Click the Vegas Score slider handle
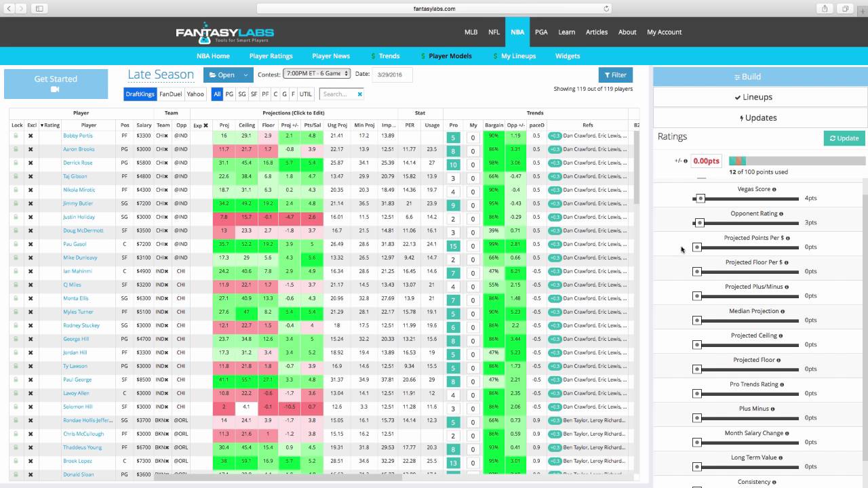 [x=701, y=199]
